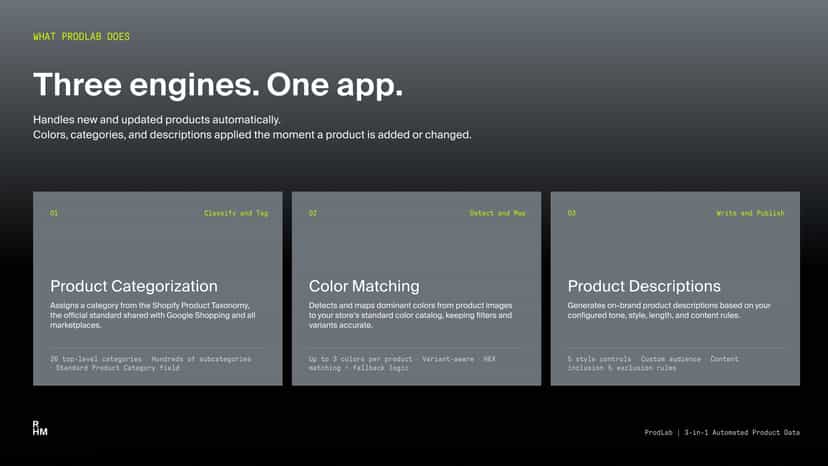Click text 'Detects and maps dominant colors from product images'
This screenshot has height=466, width=828.
[410, 305]
